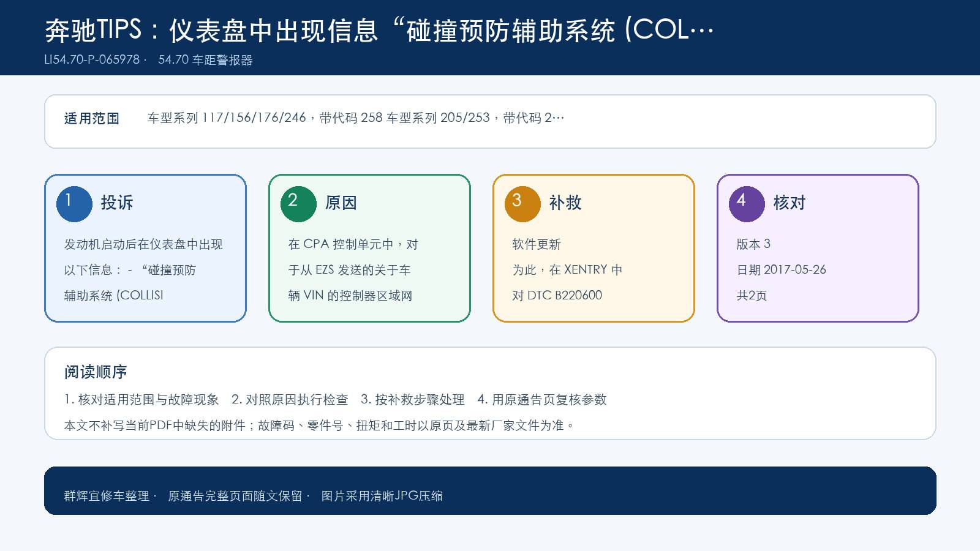Click step 2. 对照原因执行检查
The image size is (980, 551).
[290, 400]
